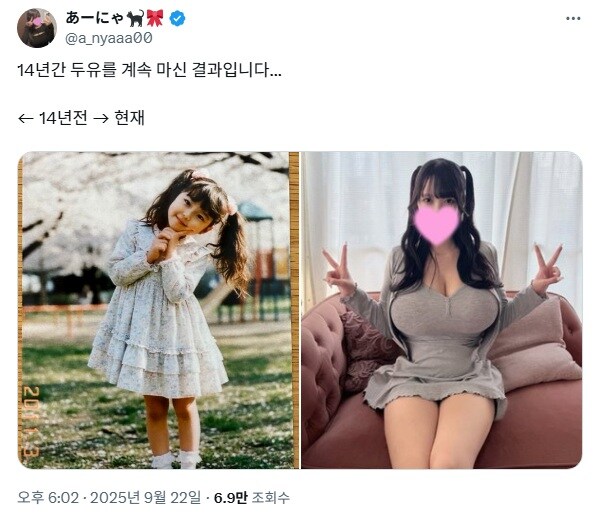Click the left arrow before 14년전
Image resolution: width=595 pixels, height=522 pixels.
25,119
